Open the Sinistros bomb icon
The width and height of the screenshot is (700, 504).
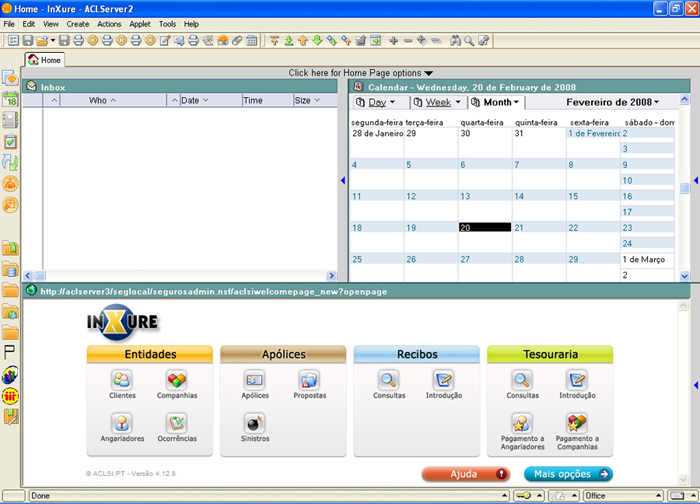coord(255,424)
